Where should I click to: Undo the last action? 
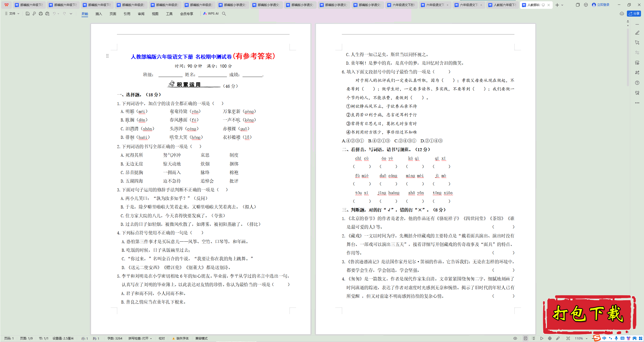tap(54, 14)
